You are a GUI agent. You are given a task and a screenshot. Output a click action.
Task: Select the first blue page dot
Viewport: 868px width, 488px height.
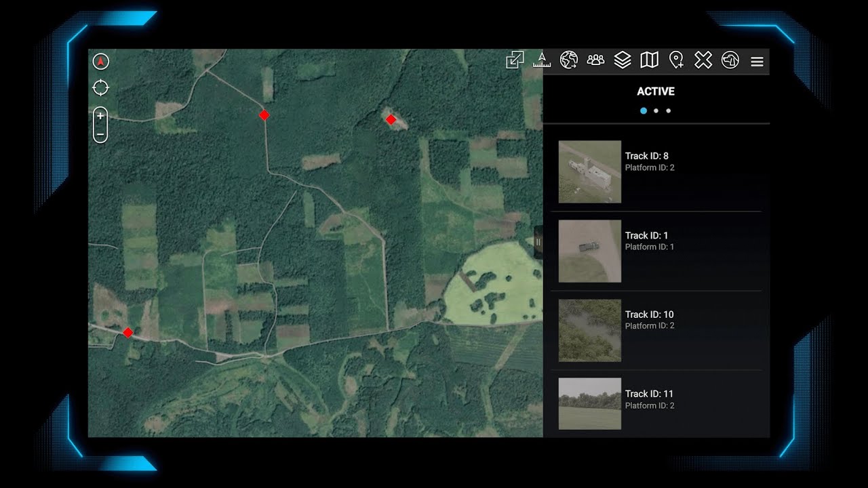(644, 110)
